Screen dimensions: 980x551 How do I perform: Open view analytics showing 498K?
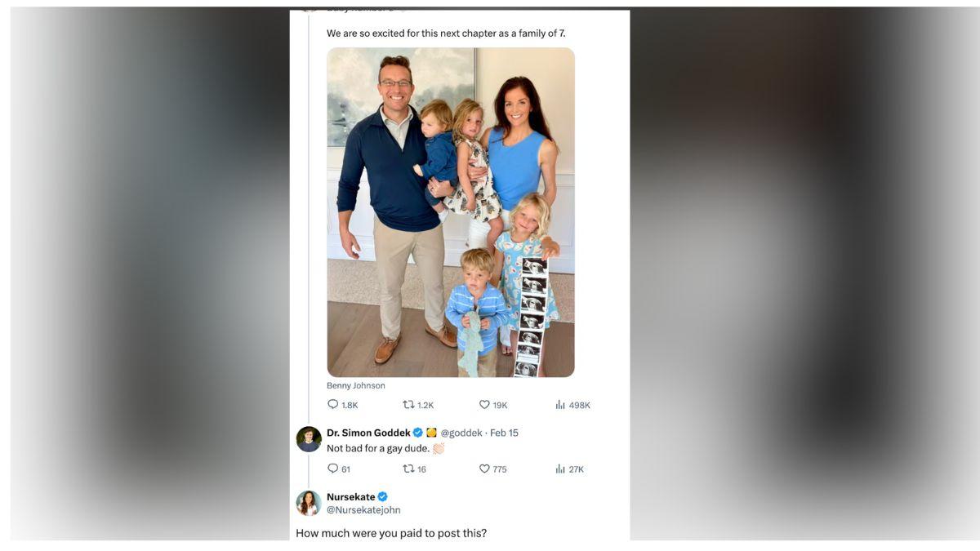pyautogui.click(x=560, y=405)
